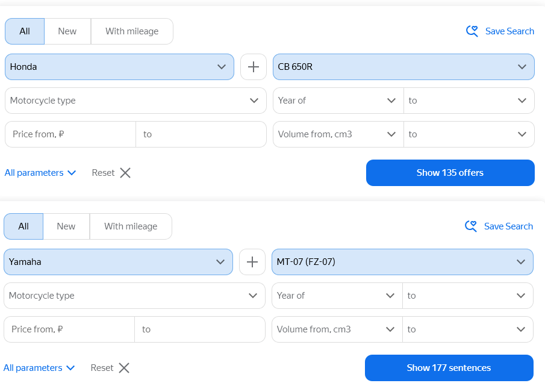Screen dimensions: 545x392
Task: Click Show 177 sentences button
Action: (x=449, y=368)
